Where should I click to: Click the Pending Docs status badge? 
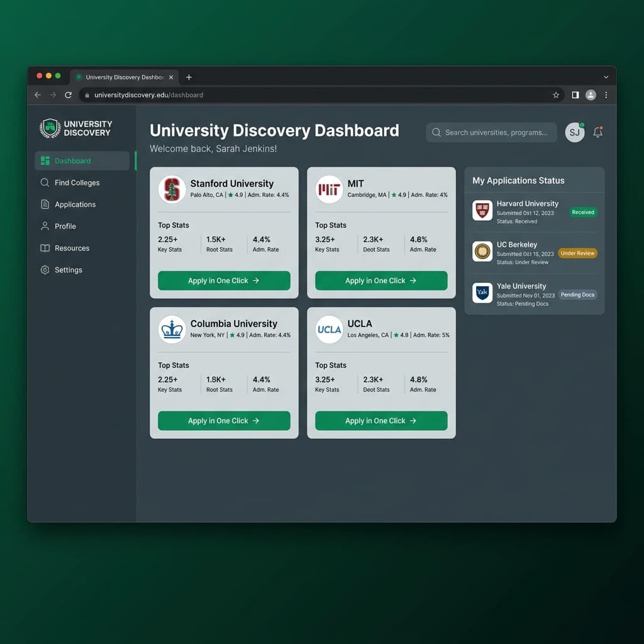[577, 294]
